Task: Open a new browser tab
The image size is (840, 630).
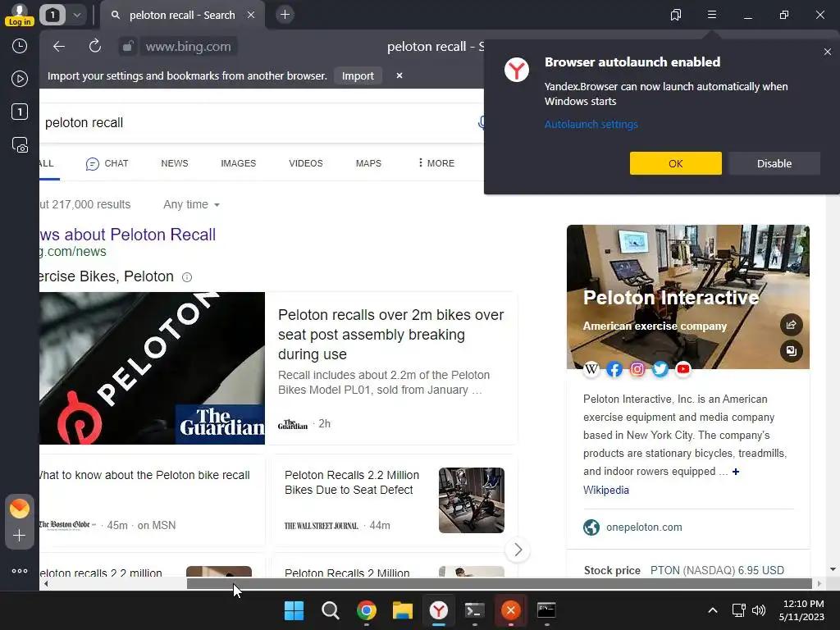Action: [285, 15]
